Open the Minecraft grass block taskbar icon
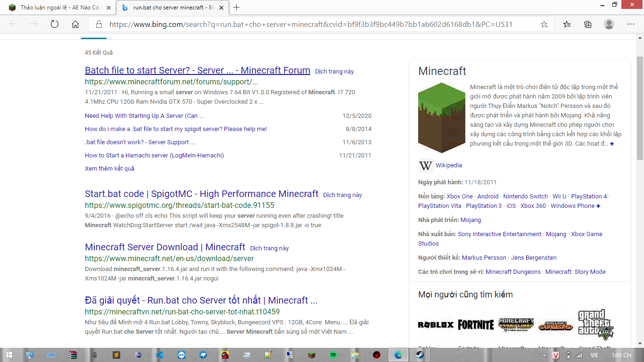644x362 pixels. point(312,355)
